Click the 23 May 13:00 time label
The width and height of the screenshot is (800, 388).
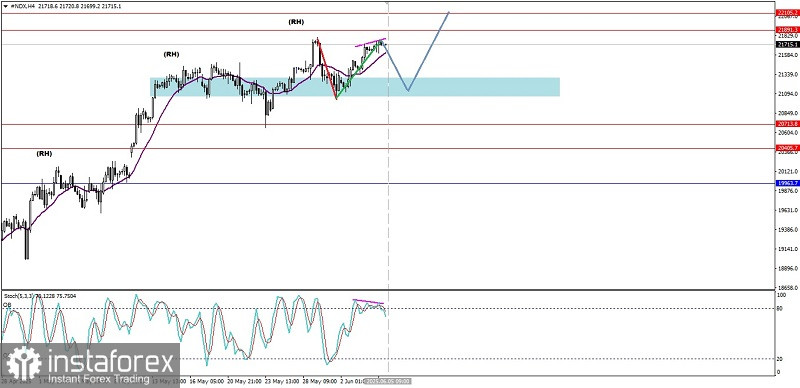(281, 381)
